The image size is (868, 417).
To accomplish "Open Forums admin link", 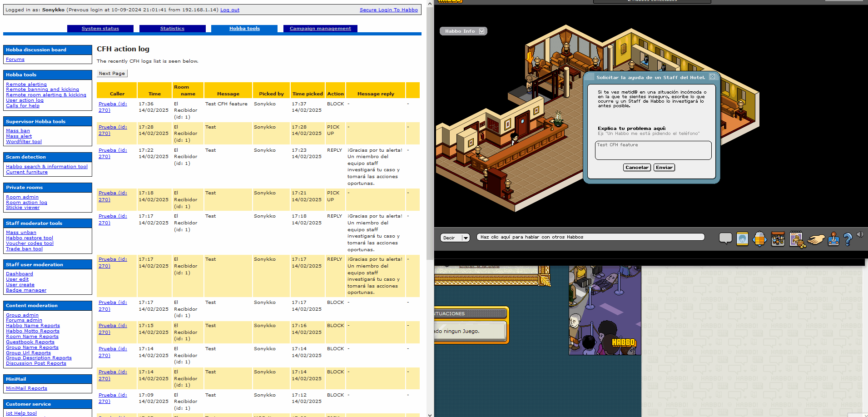I will pos(24,320).
